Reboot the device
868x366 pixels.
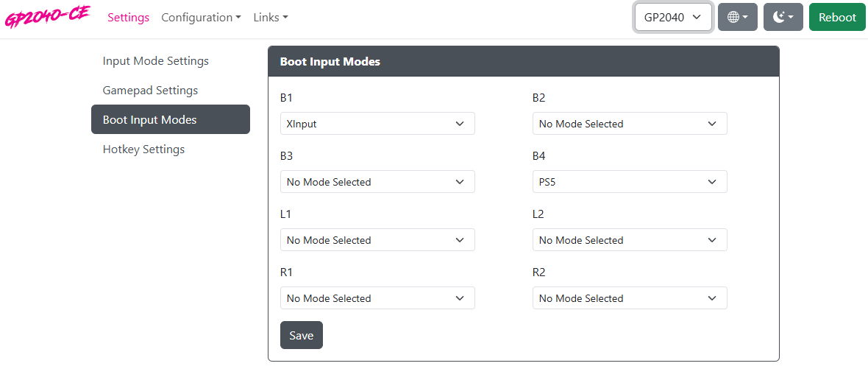point(837,17)
